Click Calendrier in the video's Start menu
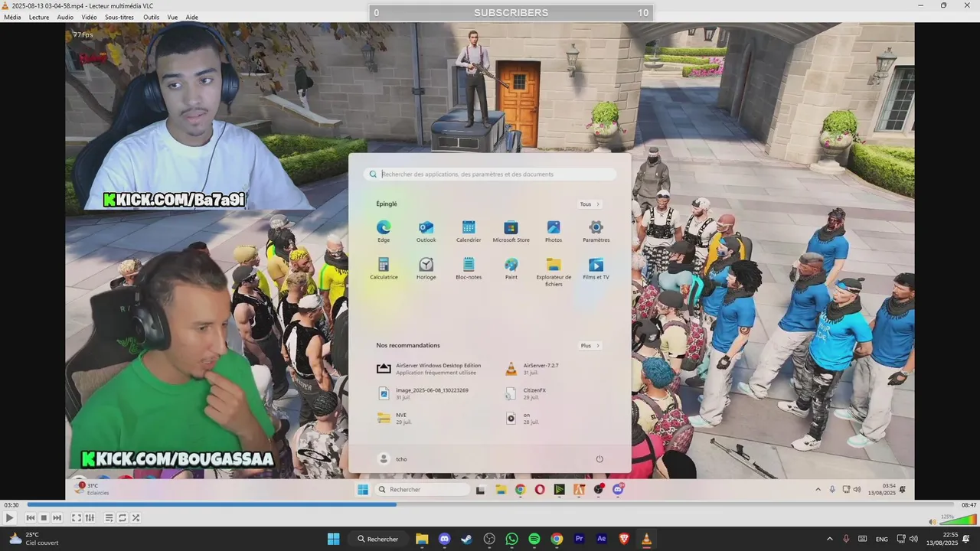 pyautogui.click(x=469, y=231)
